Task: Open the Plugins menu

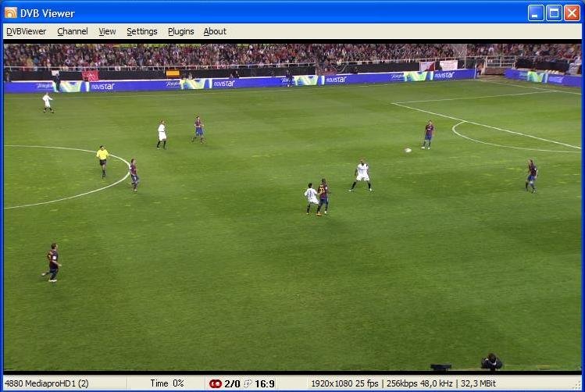Action: coord(180,31)
